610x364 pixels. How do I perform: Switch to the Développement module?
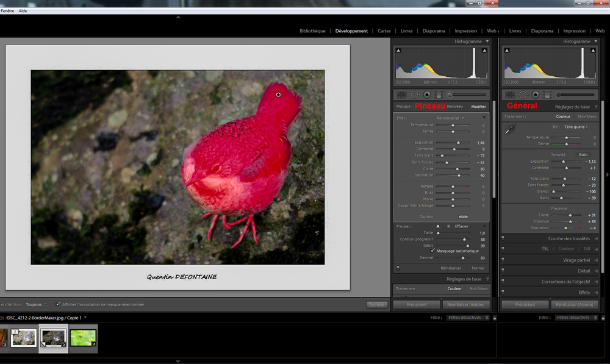pos(351,31)
